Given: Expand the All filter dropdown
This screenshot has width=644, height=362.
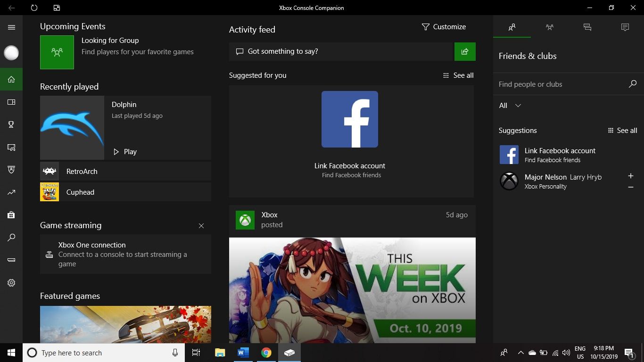Looking at the screenshot, I should pyautogui.click(x=510, y=106).
